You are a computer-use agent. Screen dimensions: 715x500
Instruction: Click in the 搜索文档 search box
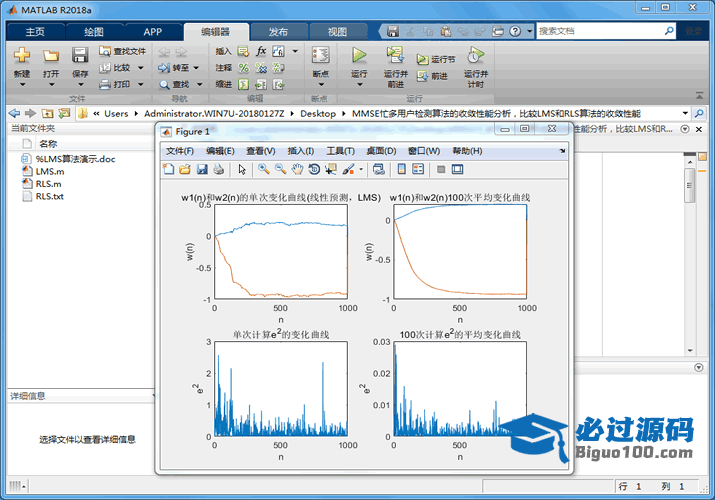tap(600, 31)
